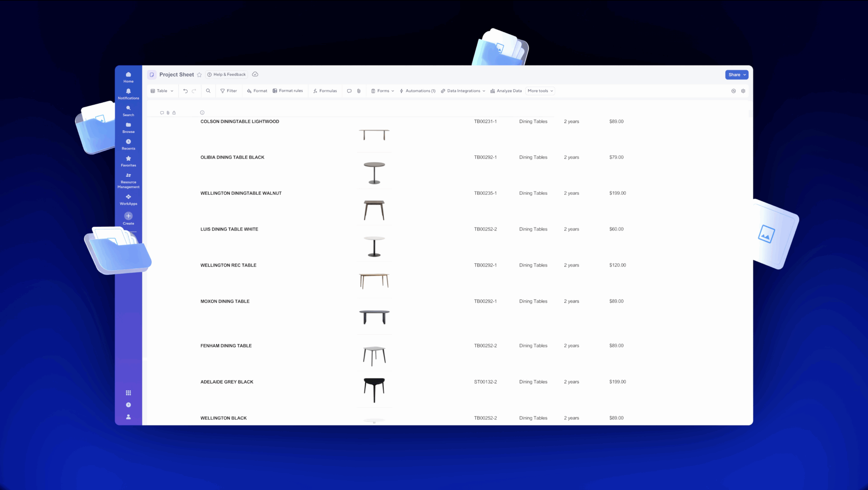Click the attachments paperclip in toolbar
Viewport: 868px width, 490px height.
click(x=359, y=91)
